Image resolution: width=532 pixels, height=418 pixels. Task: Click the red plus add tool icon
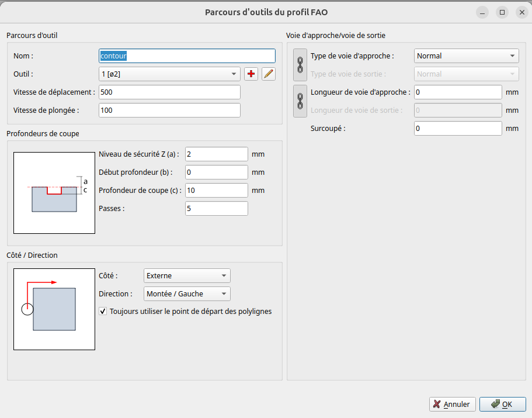click(x=251, y=74)
